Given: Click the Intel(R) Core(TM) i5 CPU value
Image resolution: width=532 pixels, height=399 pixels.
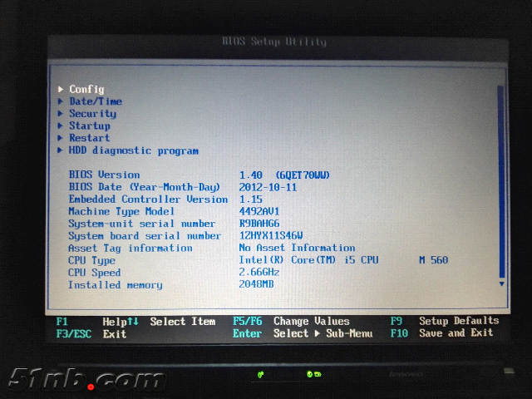Looking at the screenshot, I should pyautogui.click(x=308, y=260).
